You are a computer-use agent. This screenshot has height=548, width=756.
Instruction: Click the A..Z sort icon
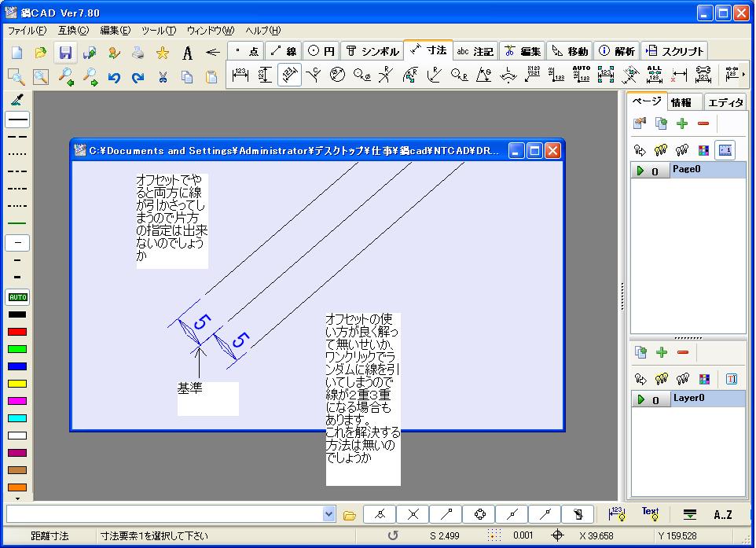tap(723, 515)
